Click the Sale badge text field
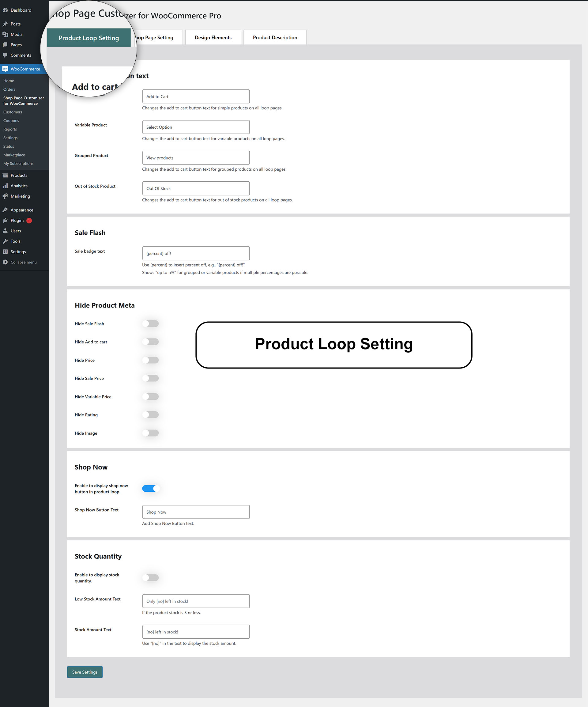 coord(196,254)
